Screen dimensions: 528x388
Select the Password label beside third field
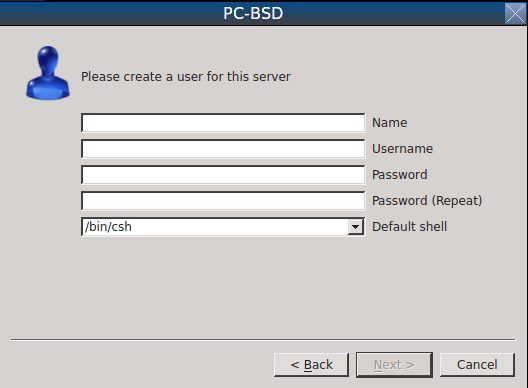click(x=400, y=174)
